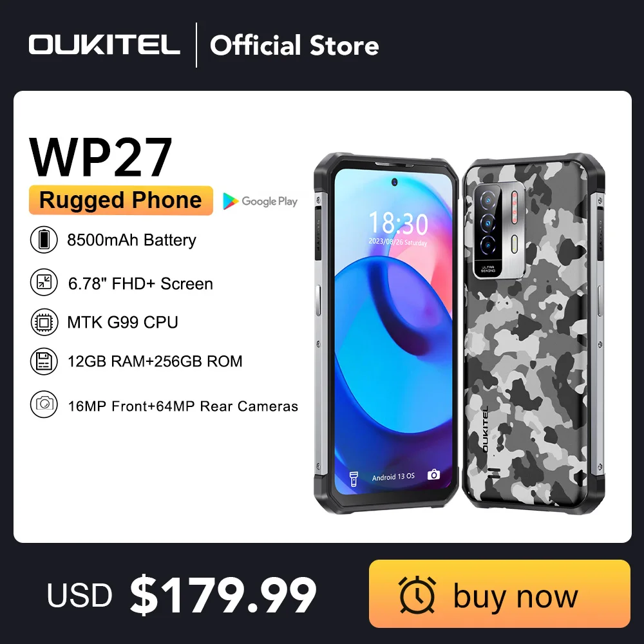Click the OUKITEL brand logo

(x=104, y=44)
